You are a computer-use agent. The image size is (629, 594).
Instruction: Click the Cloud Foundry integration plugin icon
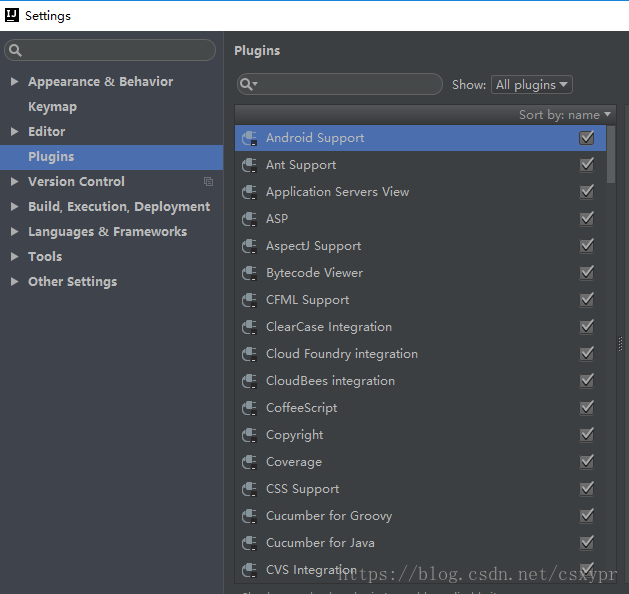coord(249,354)
